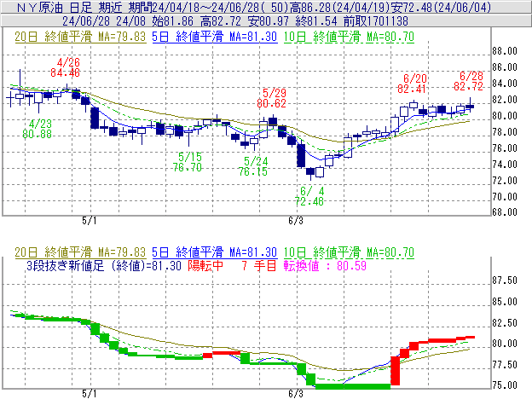
Task: Click the red 7 手目 count text
Action: click(x=259, y=265)
